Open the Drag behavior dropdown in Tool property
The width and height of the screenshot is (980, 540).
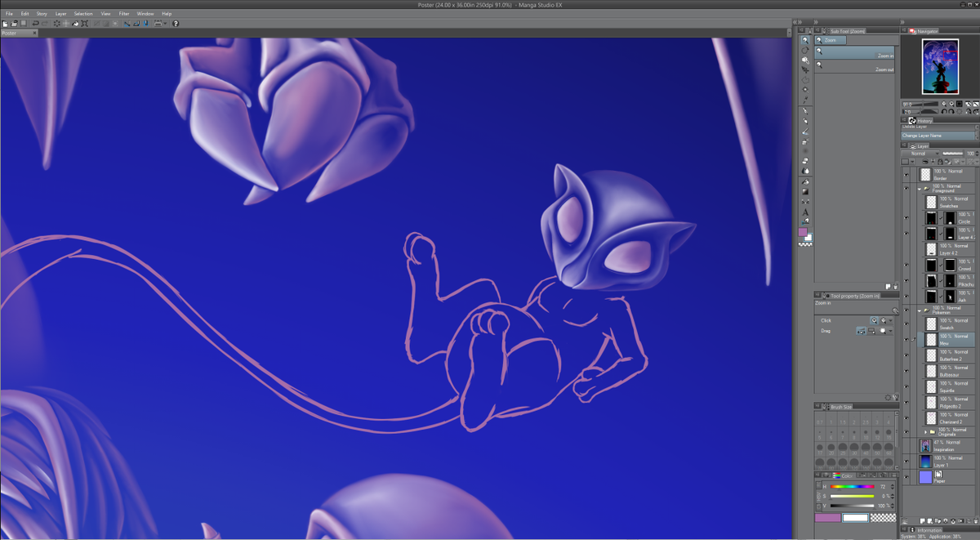890,331
